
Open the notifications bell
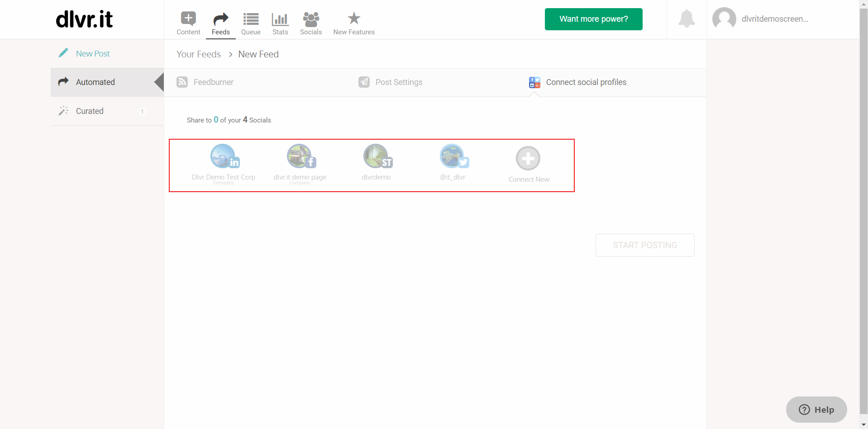click(x=687, y=19)
